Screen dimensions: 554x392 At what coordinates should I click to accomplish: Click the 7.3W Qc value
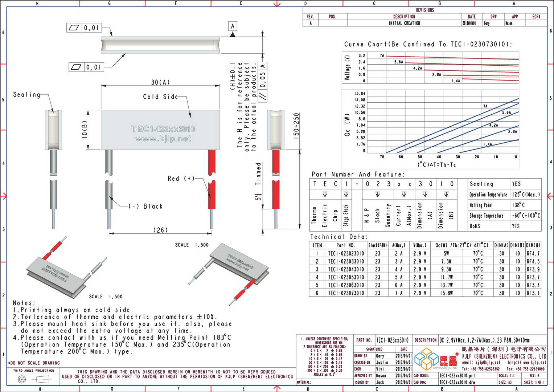446,261
